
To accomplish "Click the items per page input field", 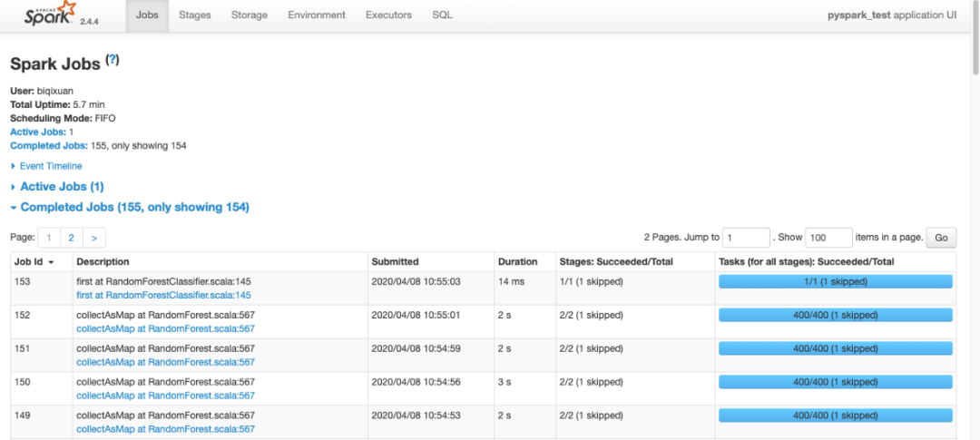I will point(828,238).
